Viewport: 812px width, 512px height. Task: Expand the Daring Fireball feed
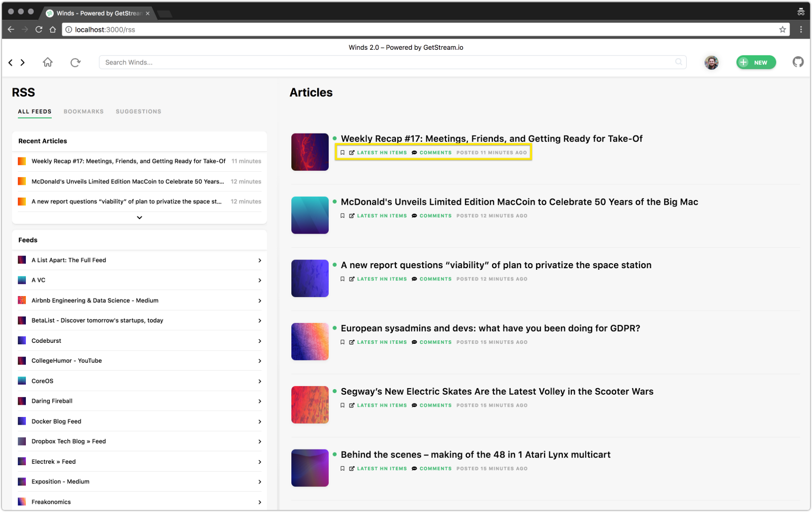tap(259, 401)
